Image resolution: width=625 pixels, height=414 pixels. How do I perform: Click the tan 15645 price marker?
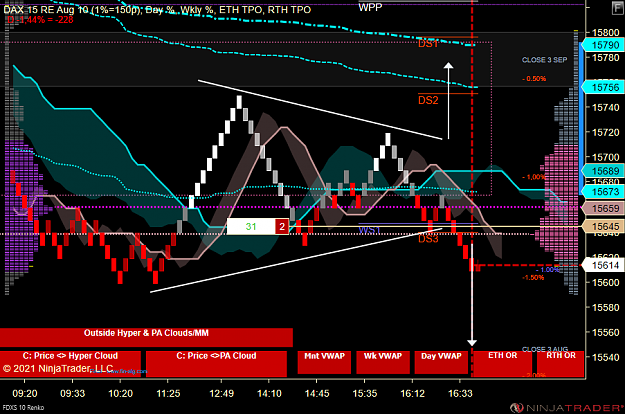click(x=602, y=226)
